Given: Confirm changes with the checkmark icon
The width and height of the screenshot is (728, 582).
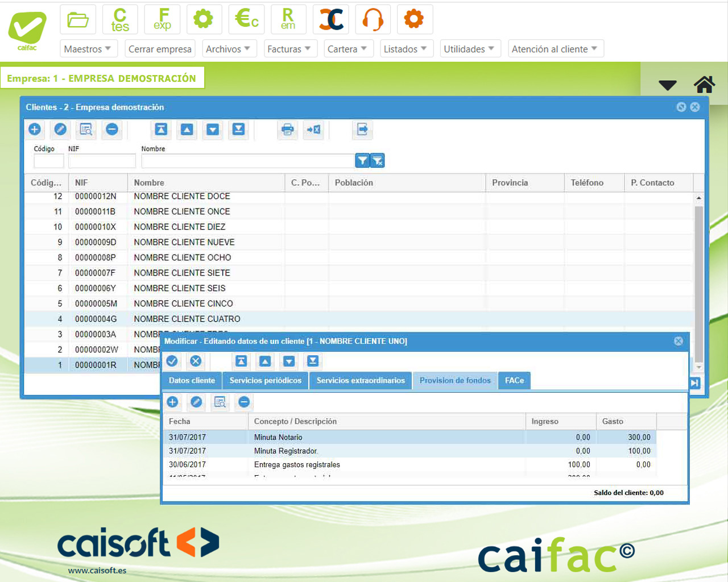Looking at the screenshot, I should (x=172, y=361).
